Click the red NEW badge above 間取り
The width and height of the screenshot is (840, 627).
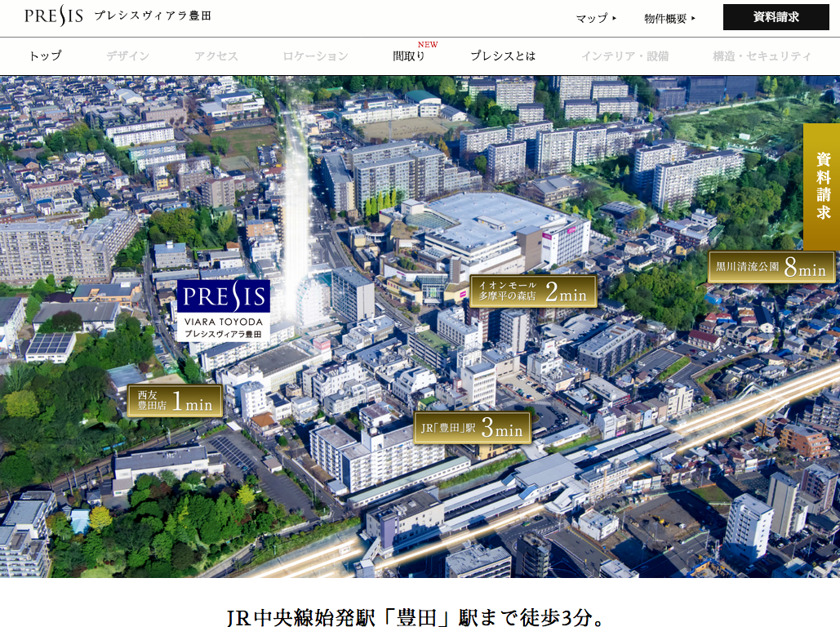(428, 45)
